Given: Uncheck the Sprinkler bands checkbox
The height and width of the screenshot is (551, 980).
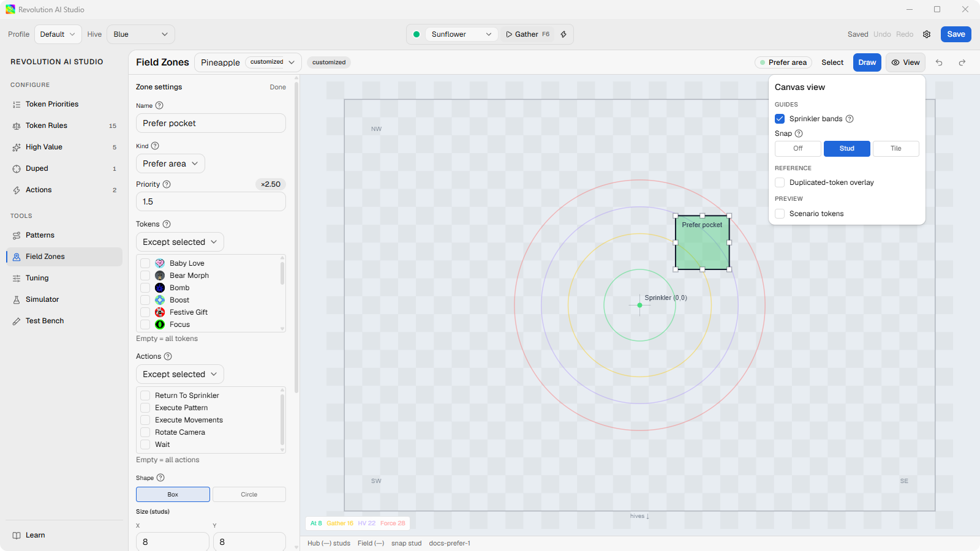Looking at the screenshot, I should (x=780, y=119).
